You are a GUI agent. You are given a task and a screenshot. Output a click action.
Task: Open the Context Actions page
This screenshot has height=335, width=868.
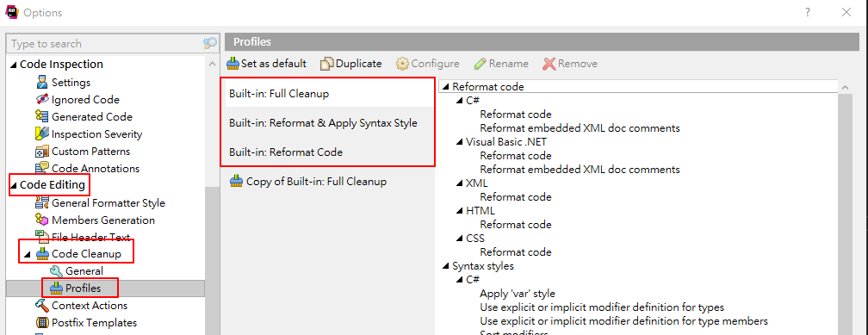click(90, 305)
